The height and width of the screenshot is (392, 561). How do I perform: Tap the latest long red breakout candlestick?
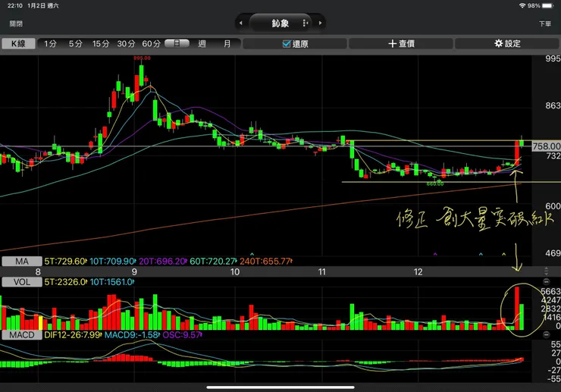[x=517, y=153]
